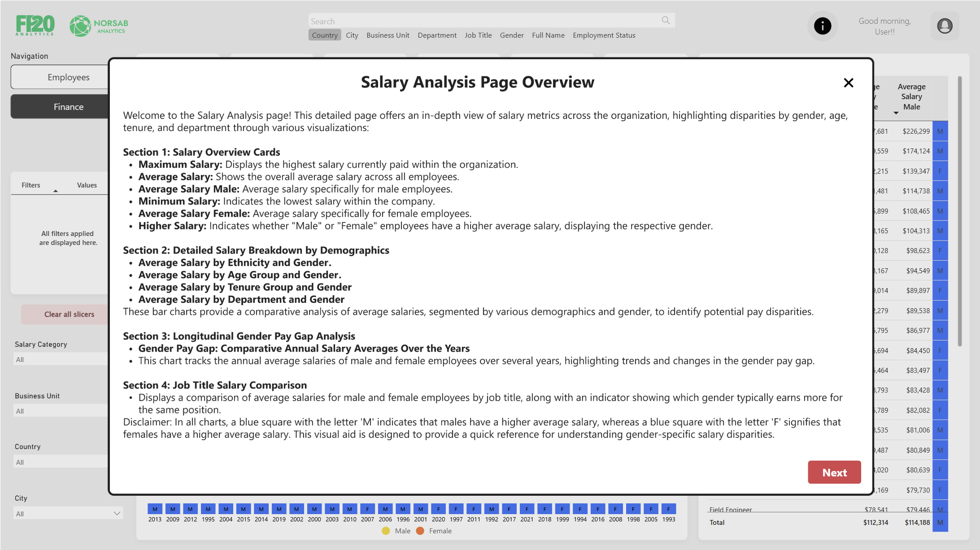The height and width of the screenshot is (550, 980).
Task: Select City search field option
Action: point(352,35)
